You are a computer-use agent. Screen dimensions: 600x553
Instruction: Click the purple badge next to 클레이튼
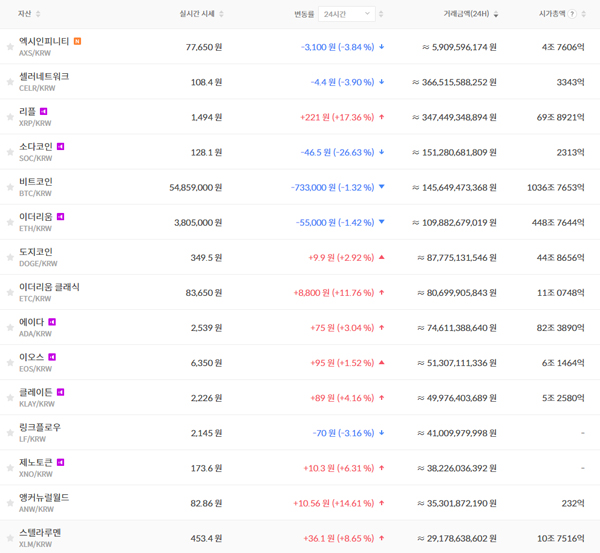tap(61, 391)
